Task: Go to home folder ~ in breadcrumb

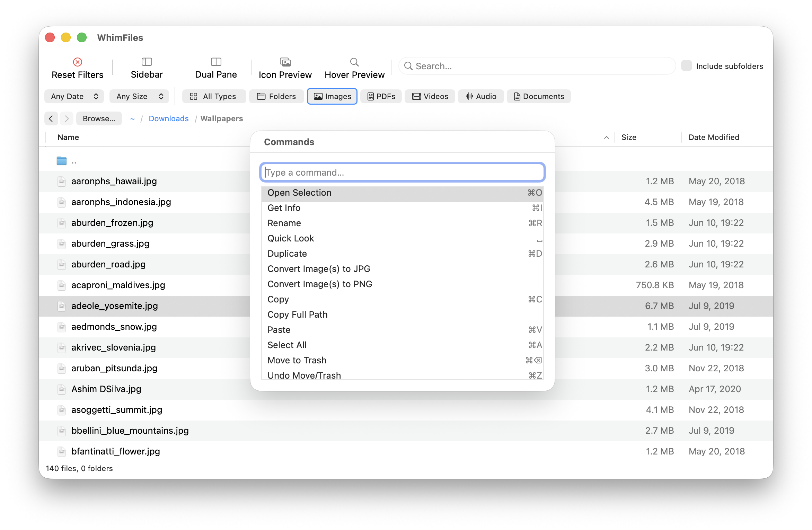Action: coord(132,118)
